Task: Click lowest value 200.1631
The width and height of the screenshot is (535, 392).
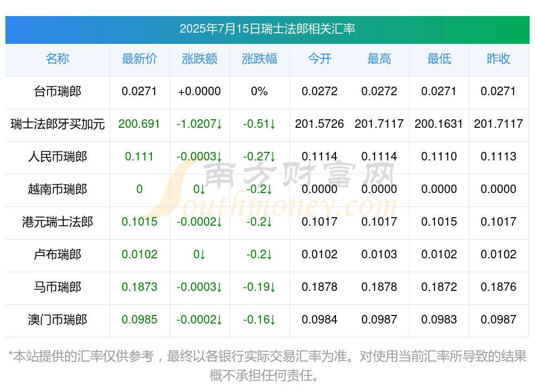Action: click(x=439, y=124)
